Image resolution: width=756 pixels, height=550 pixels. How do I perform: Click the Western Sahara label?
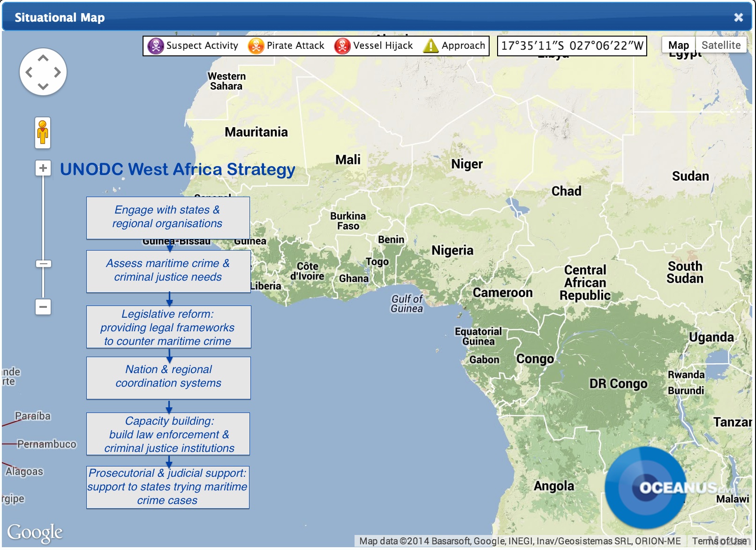pyautogui.click(x=227, y=81)
